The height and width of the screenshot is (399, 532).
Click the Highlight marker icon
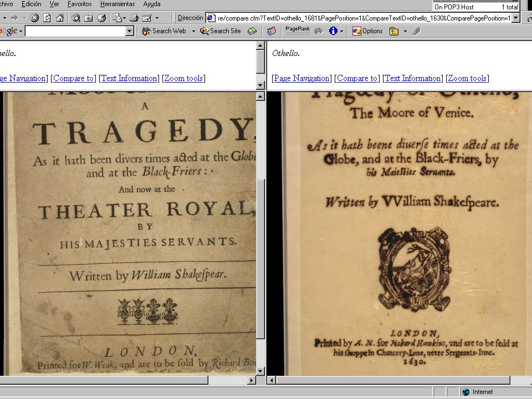coord(417,31)
